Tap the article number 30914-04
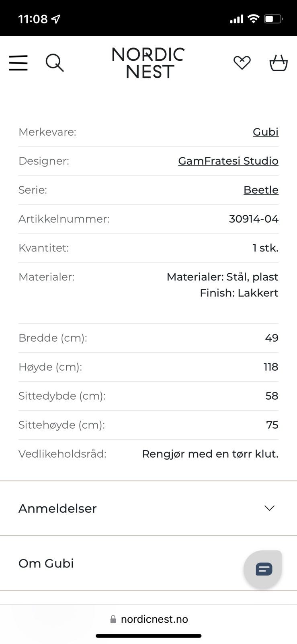 coord(254,219)
